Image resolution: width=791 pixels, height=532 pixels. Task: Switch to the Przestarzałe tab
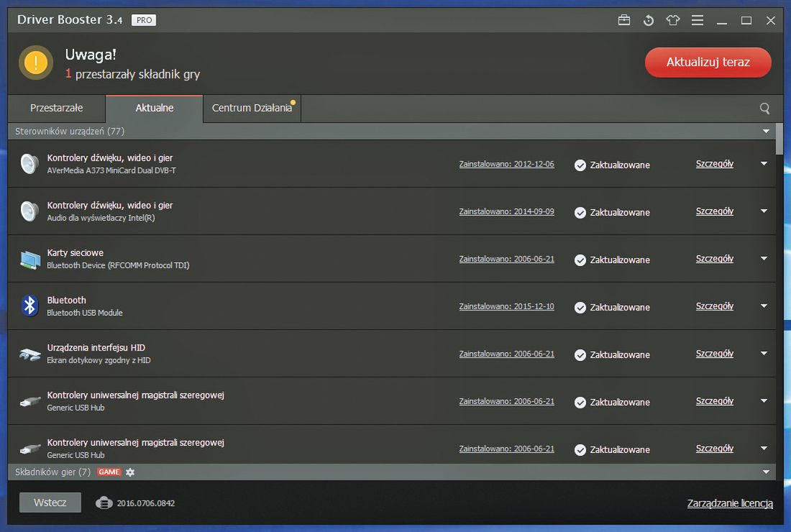click(57, 109)
